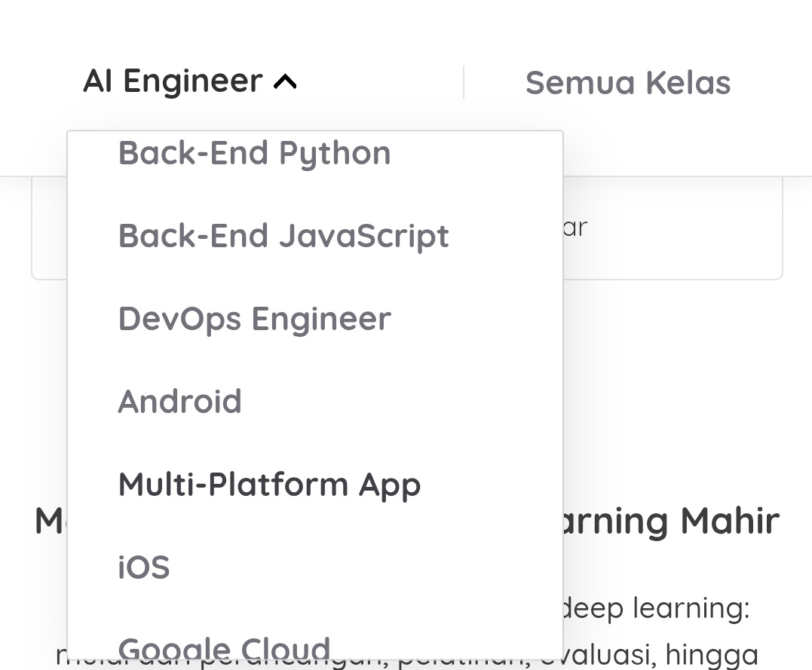This screenshot has width=812, height=670.
Task: Select Google Cloud at the bottom of dropdown
Action: [224, 647]
